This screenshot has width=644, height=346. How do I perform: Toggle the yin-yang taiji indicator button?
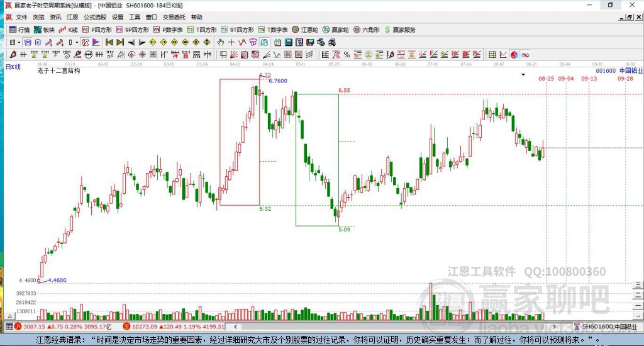[514, 55]
